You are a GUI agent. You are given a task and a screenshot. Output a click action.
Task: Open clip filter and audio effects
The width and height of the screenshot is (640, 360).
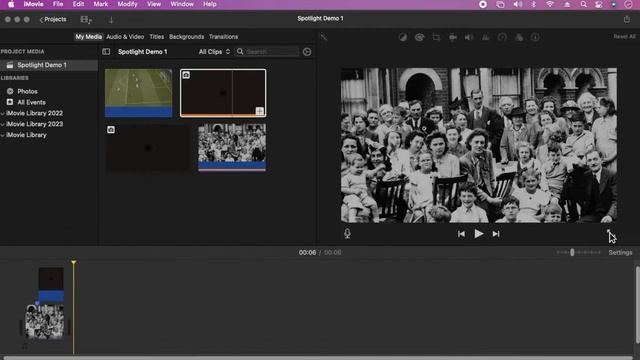click(x=519, y=37)
